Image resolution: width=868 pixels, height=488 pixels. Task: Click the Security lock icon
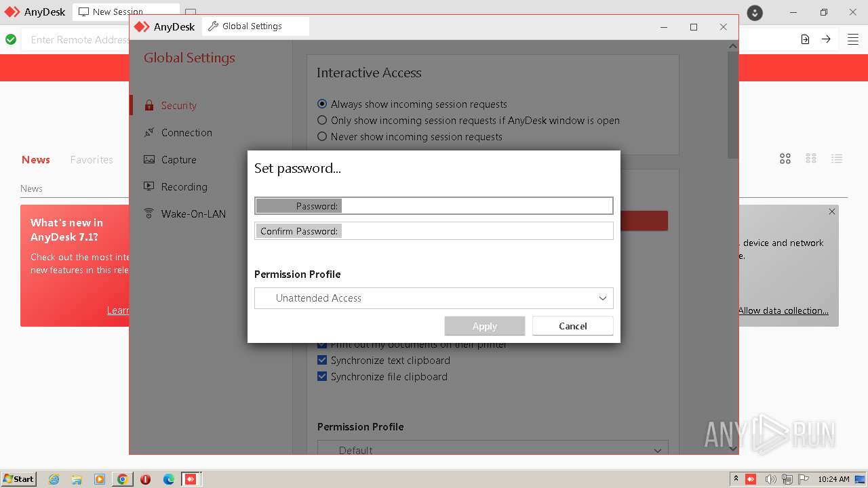click(149, 106)
